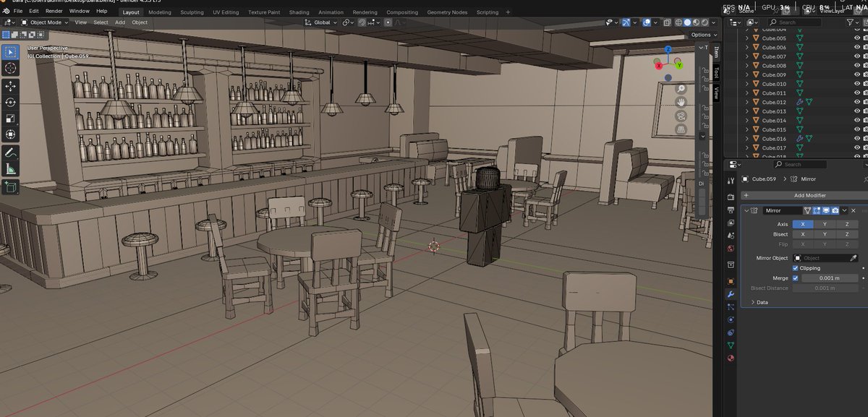Select the Annotate tool
Viewport: 868px width, 417px height.
[x=11, y=152]
